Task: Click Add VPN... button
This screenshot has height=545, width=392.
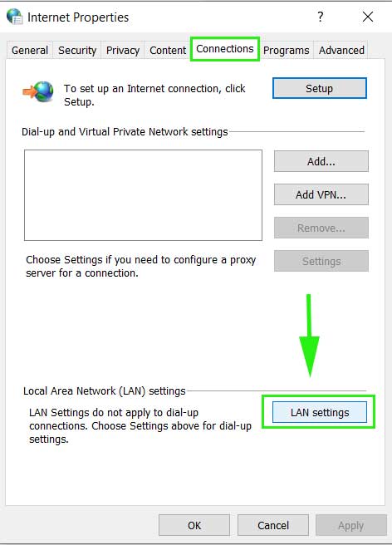Action: [x=321, y=194]
